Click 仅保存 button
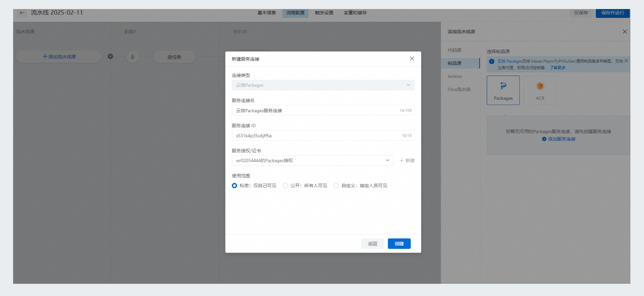Viewport: 644px width, 296px height. pos(581,13)
